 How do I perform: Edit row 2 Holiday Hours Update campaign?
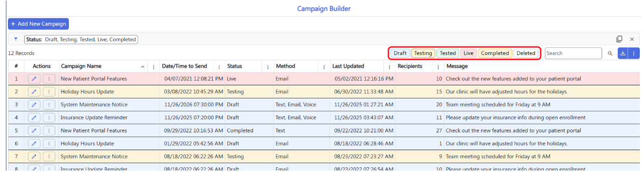34,92
